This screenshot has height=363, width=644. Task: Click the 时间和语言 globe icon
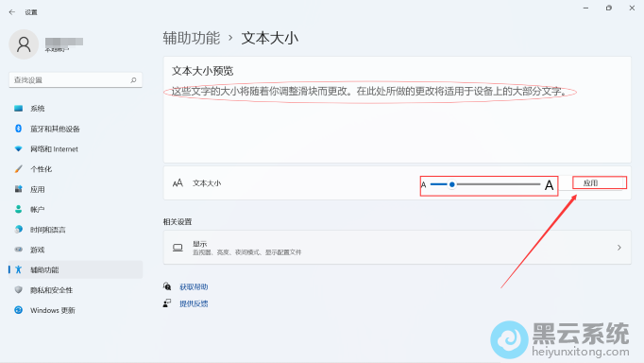(19, 230)
